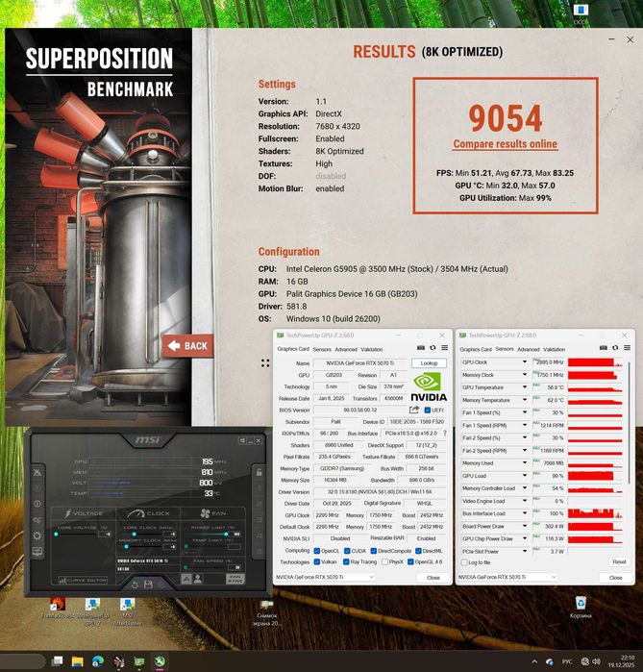Open File Explorer from taskbar
Image resolution: width=643 pixels, height=672 pixels.
click(77, 661)
